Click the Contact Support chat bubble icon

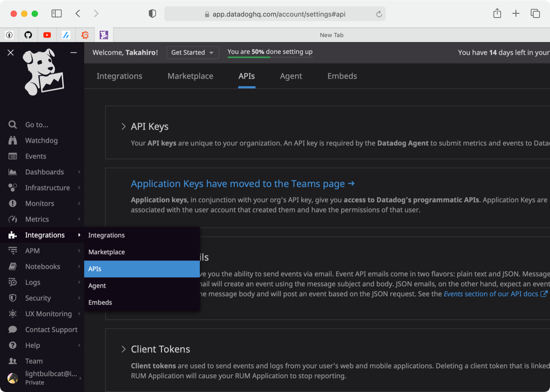click(13, 329)
